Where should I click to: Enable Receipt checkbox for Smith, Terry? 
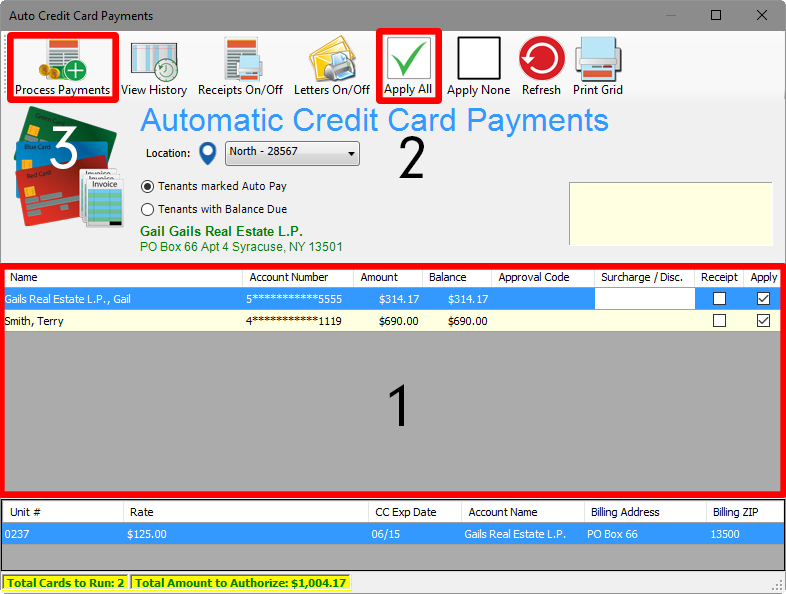719,321
